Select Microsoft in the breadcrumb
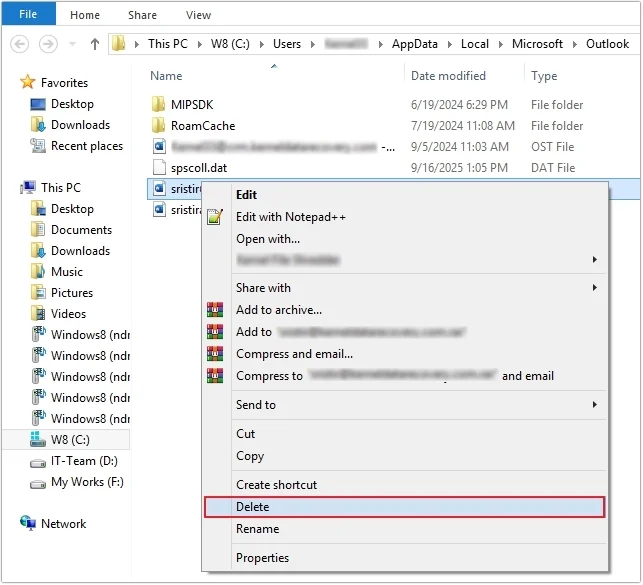Image resolution: width=643 pixels, height=585 pixels. [537, 44]
